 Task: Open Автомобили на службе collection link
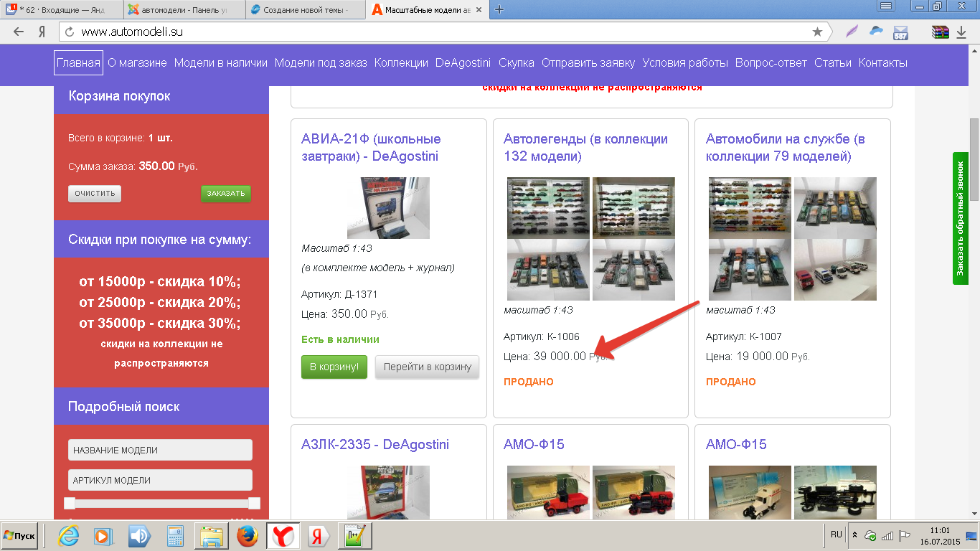point(786,147)
